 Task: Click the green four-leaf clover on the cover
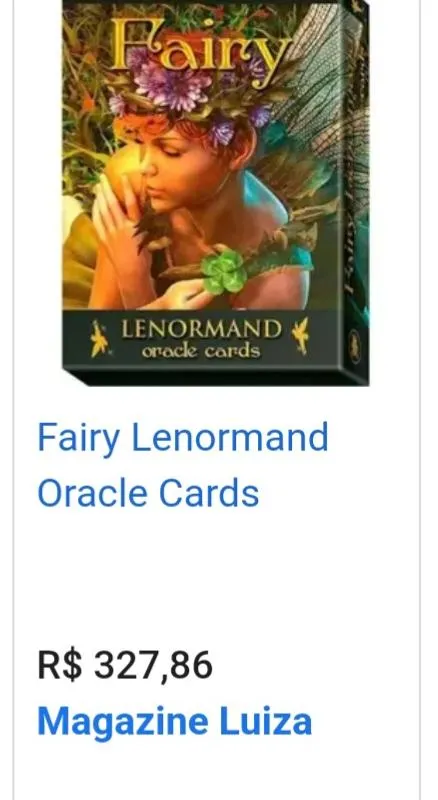pos(223,271)
